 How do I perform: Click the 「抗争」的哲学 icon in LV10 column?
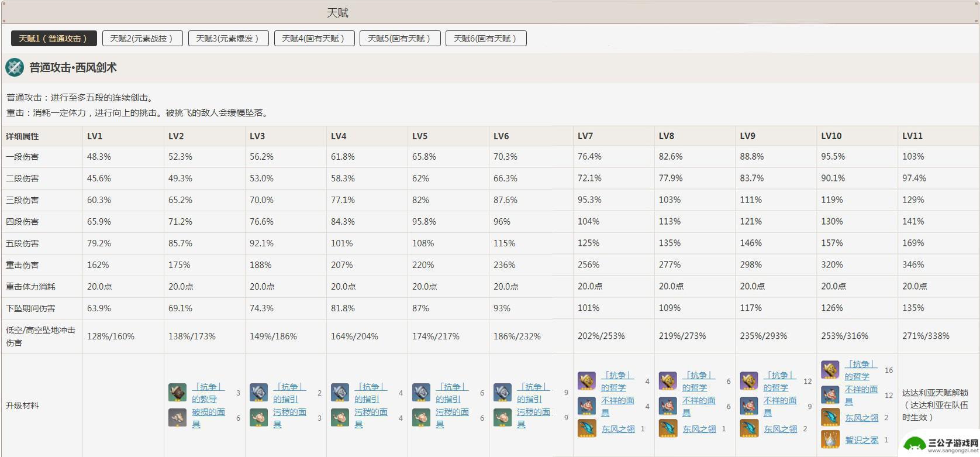(x=830, y=370)
